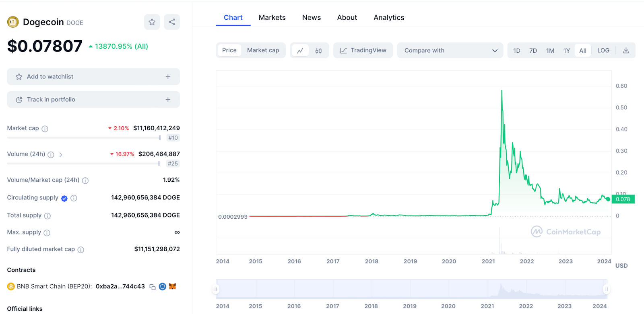Click the $11,151,298,072 diluted cap value

157,249
